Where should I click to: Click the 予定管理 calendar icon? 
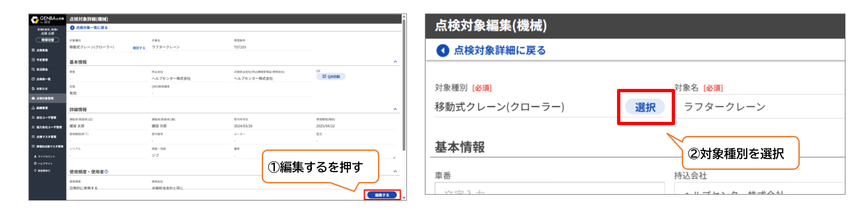(33, 60)
